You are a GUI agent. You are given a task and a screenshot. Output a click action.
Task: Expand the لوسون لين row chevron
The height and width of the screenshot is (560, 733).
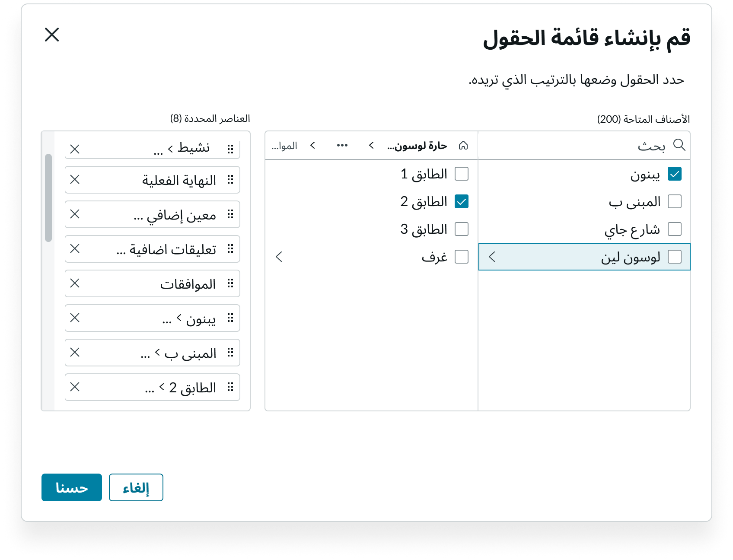point(492,257)
